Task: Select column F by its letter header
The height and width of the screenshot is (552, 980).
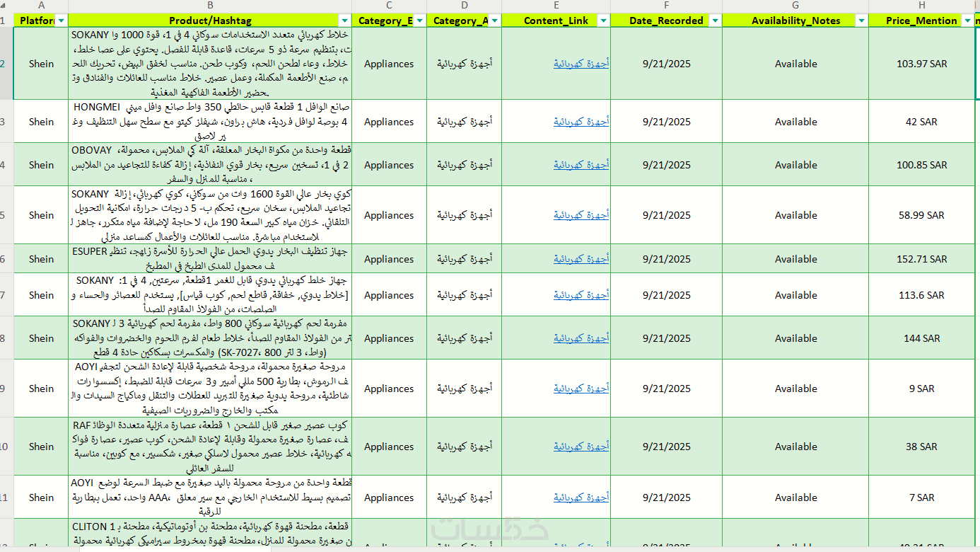Action: pyautogui.click(x=666, y=6)
